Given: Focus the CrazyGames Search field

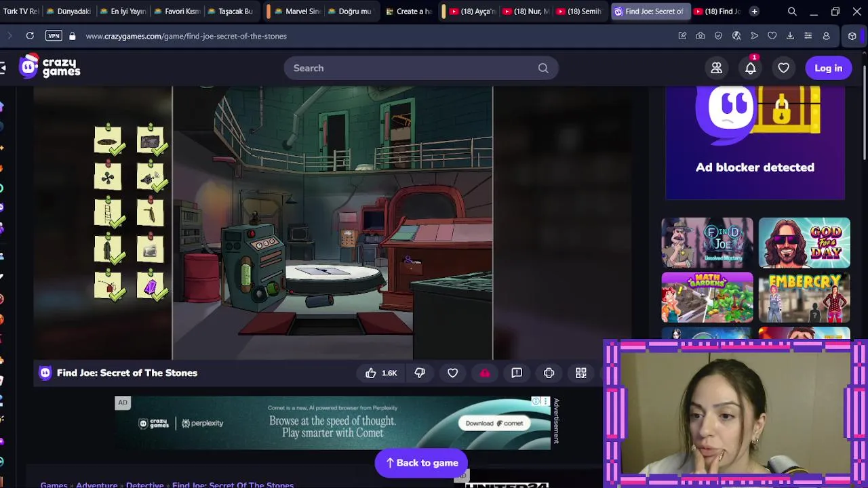Looking at the screenshot, I should point(420,68).
